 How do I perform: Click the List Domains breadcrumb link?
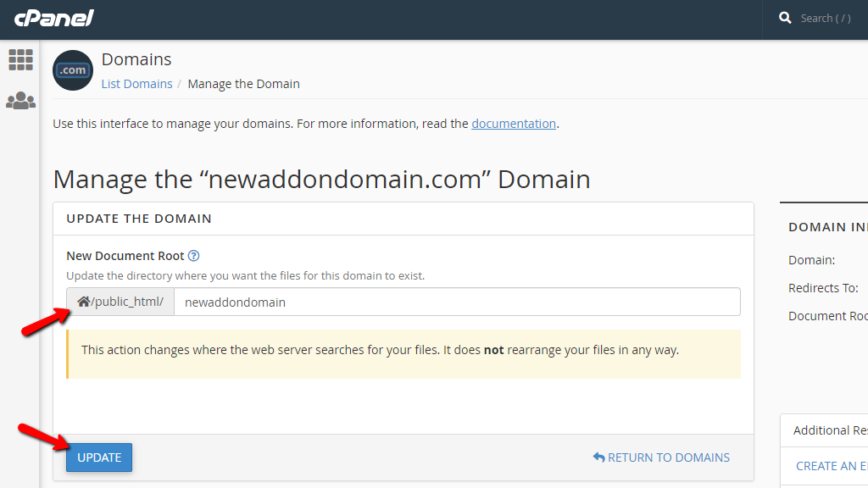point(136,83)
